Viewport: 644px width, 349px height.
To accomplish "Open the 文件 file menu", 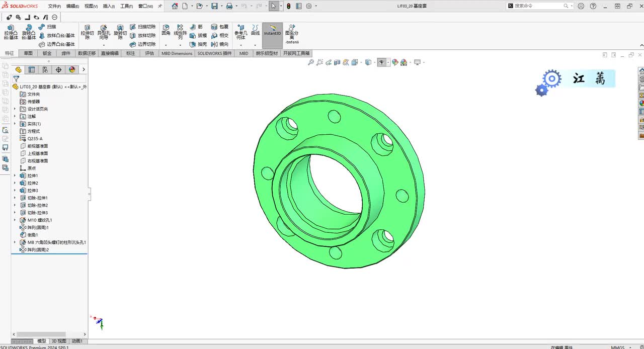I will click(x=54, y=6).
